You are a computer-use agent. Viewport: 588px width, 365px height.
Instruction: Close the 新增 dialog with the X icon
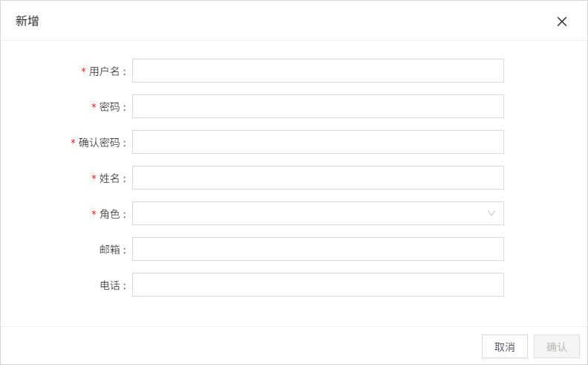[x=562, y=22]
